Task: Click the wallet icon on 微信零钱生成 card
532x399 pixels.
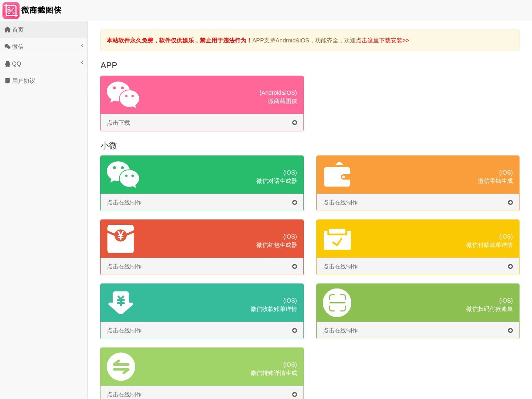Action: 337,174
